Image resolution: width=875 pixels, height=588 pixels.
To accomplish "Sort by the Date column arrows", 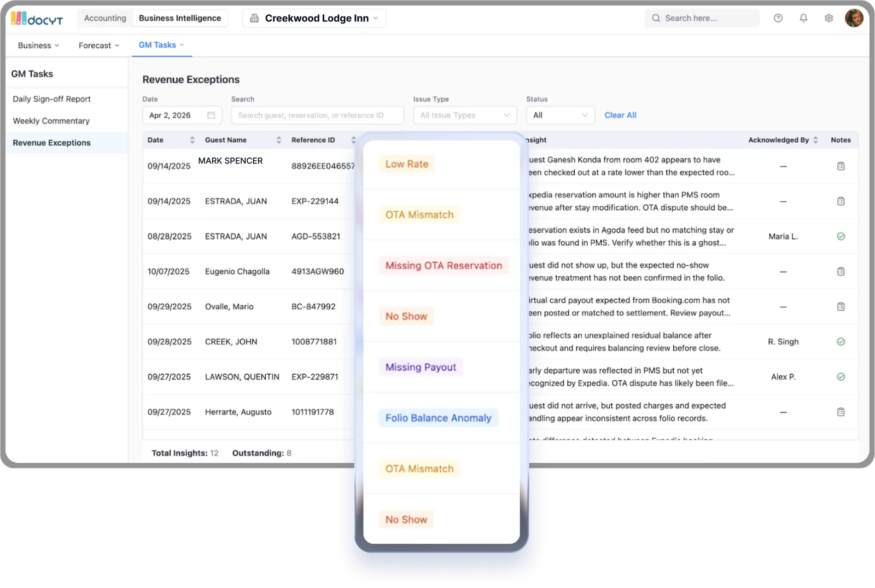I will point(192,140).
